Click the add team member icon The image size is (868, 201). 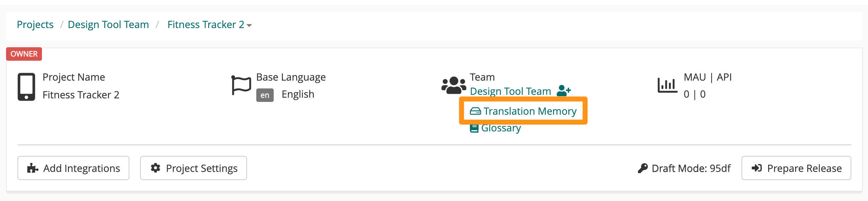564,91
